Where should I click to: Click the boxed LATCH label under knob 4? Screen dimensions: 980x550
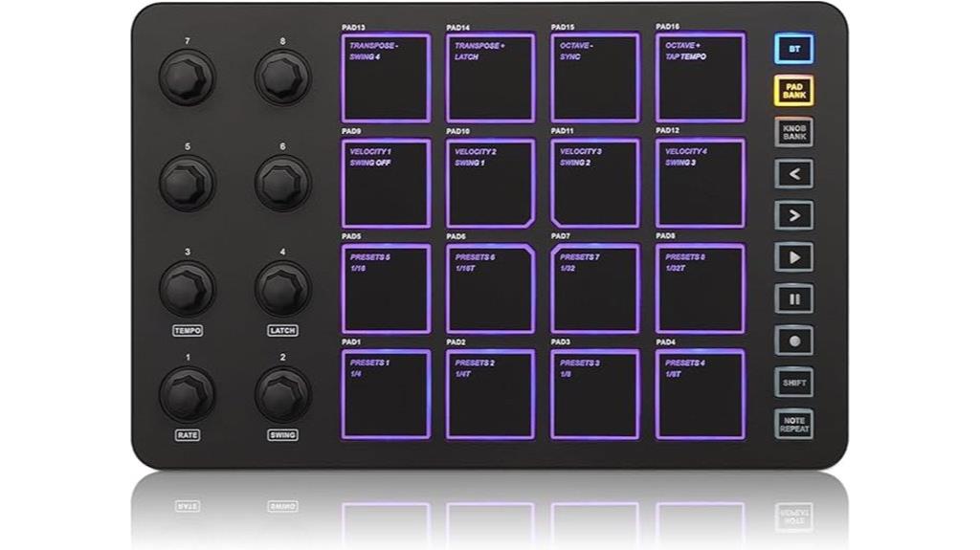point(282,331)
